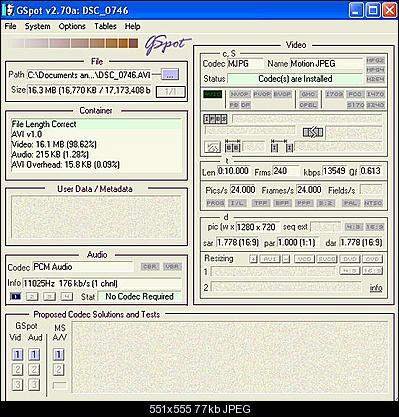Click GSpot Aud test button 2
The height and width of the screenshot is (417, 399).
tap(34, 369)
